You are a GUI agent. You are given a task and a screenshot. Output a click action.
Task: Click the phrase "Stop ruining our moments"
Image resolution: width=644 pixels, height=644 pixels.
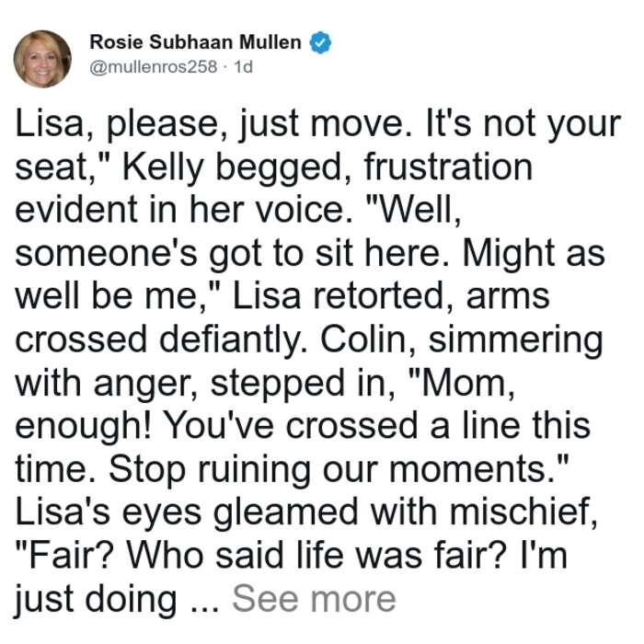point(329,470)
